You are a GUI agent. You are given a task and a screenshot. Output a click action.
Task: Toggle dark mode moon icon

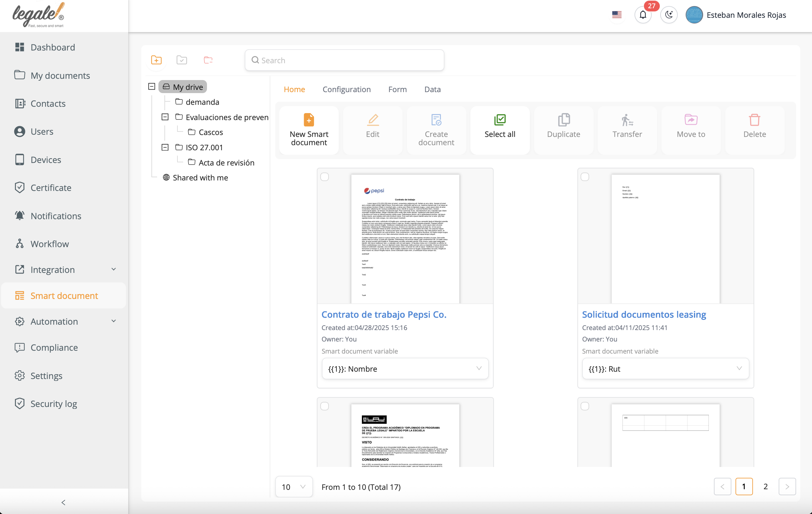click(669, 15)
